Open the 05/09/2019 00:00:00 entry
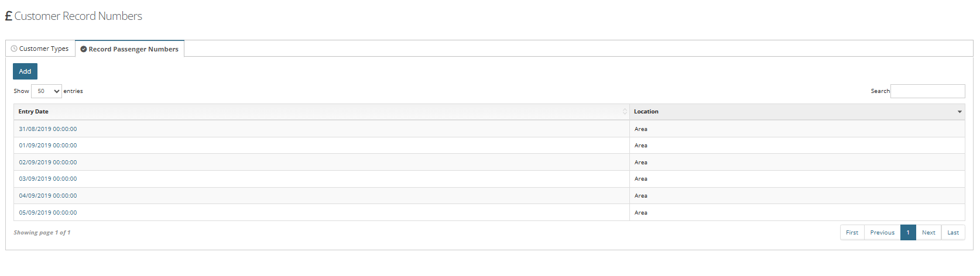The height and width of the screenshot is (276, 980). point(48,213)
